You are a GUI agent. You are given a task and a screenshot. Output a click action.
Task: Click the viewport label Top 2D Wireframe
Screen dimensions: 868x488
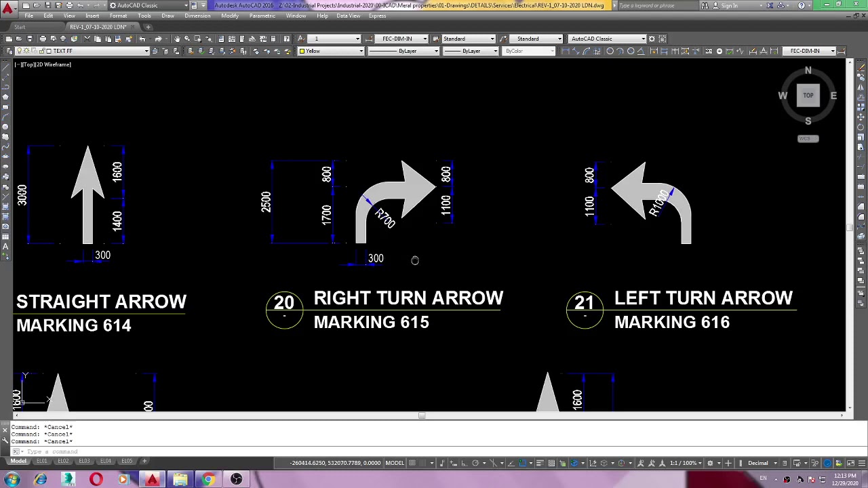tap(43, 64)
